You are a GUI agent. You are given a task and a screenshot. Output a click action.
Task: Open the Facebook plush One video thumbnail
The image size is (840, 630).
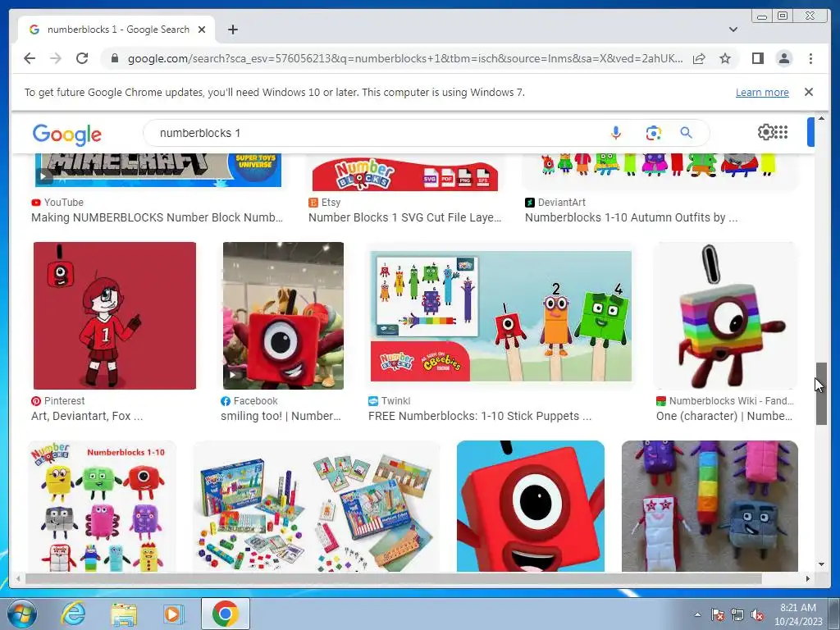tap(283, 316)
